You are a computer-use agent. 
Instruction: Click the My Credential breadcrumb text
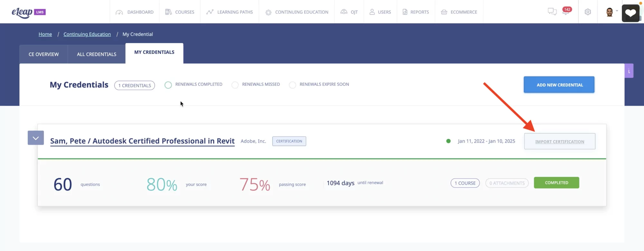(x=137, y=34)
